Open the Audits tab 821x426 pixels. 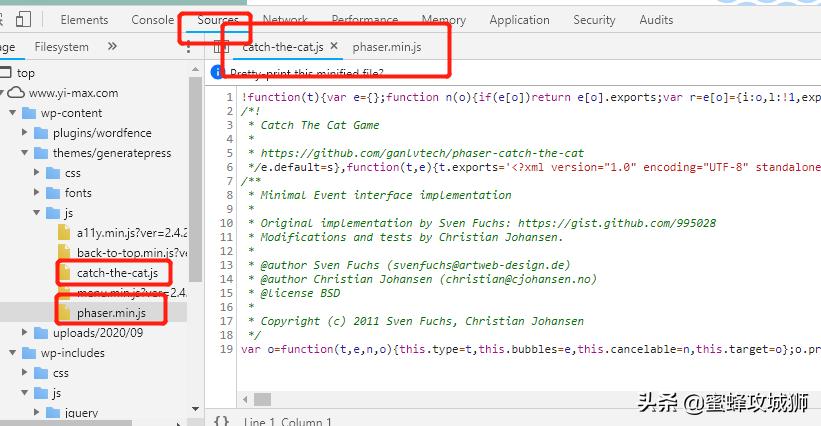coord(656,20)
